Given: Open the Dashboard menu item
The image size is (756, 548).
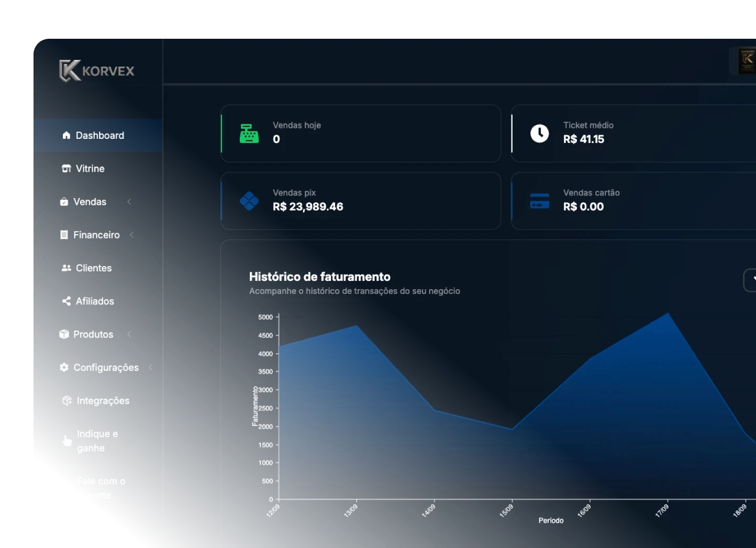Looking at the screenshot, I should tap(98, 135).
